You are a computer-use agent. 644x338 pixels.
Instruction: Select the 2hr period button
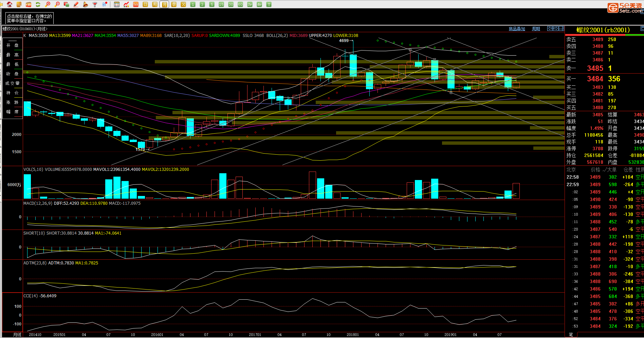(250, 4)
